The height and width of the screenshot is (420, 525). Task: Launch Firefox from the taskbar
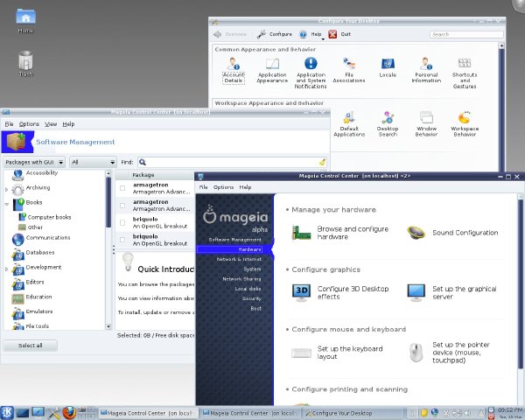click(69, 413)
